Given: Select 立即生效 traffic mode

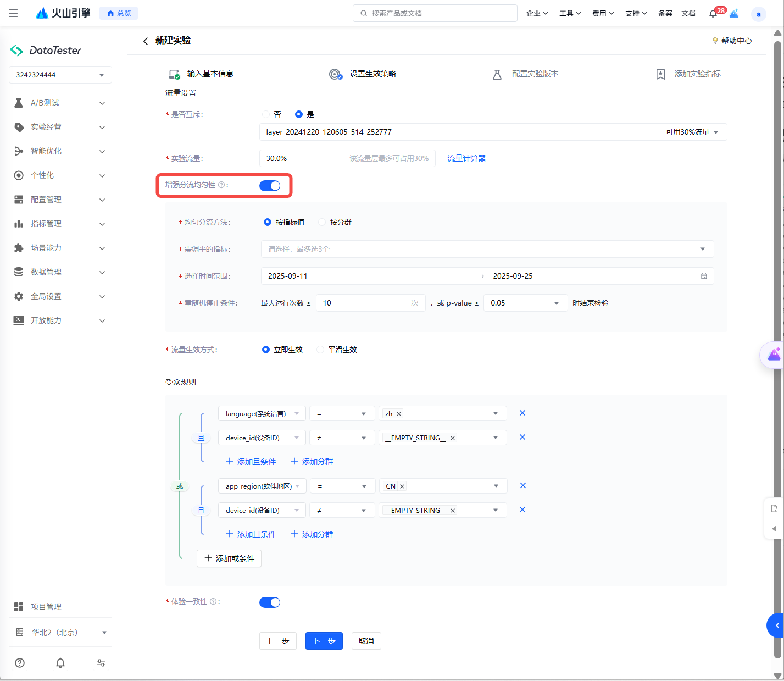Looking at the screenshot, I should coord(266,350).
